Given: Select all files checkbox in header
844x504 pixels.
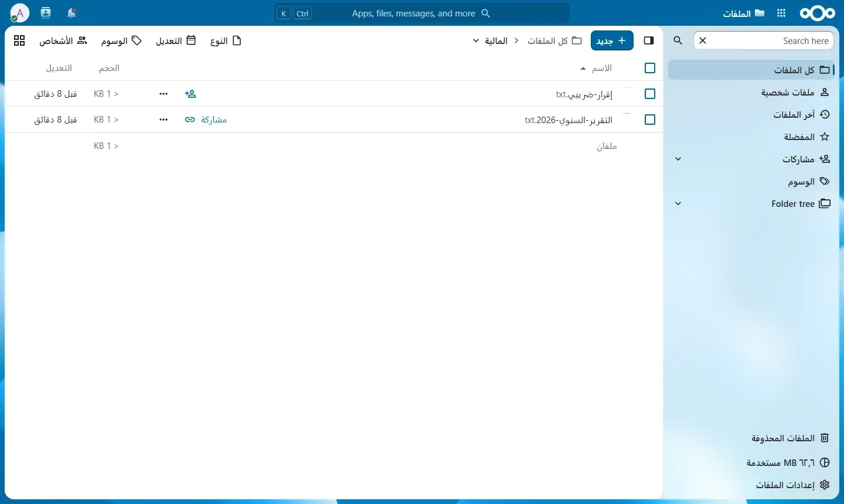Looking at the screenshot, I should (650, 68).
